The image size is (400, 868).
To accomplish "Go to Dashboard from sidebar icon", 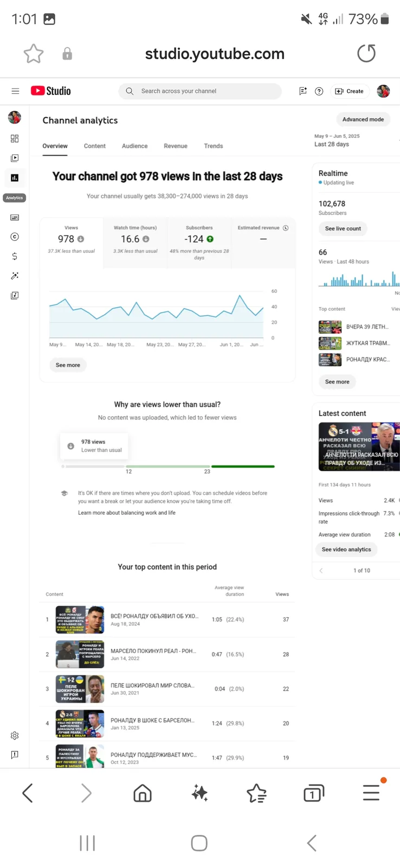I will click(x=15, y=139).
